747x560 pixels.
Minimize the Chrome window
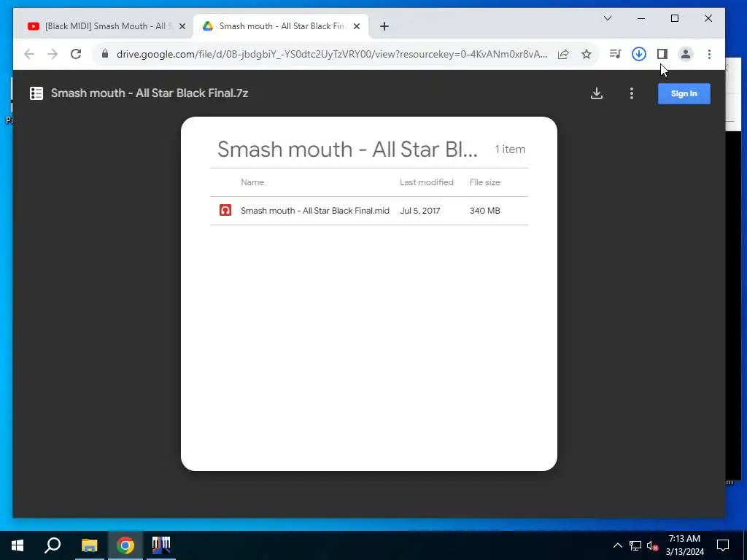click(641, 18)
